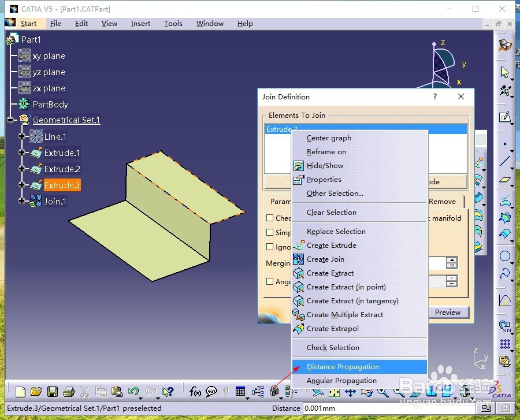This screenshot has height=420, width=520.
Task: Click the Preview button
Action: [x=448, y=313]
